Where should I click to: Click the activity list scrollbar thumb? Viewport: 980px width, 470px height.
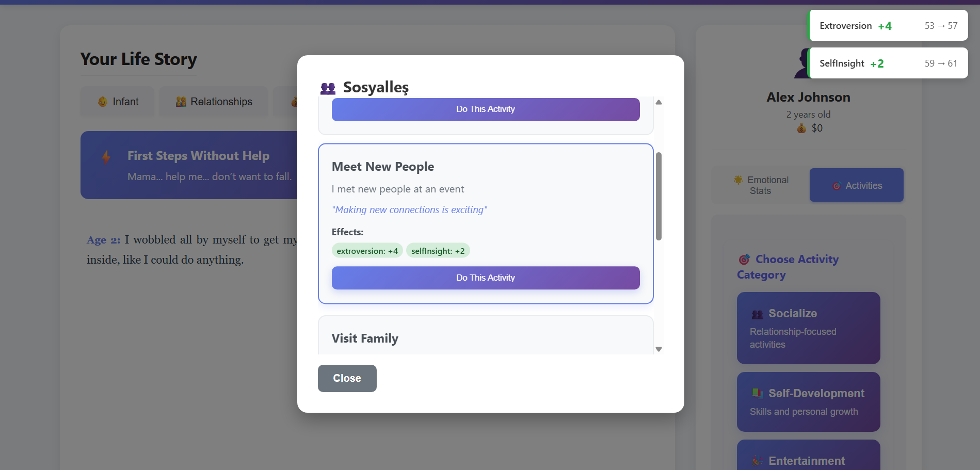pyautogui.click(x=658, y=196)
